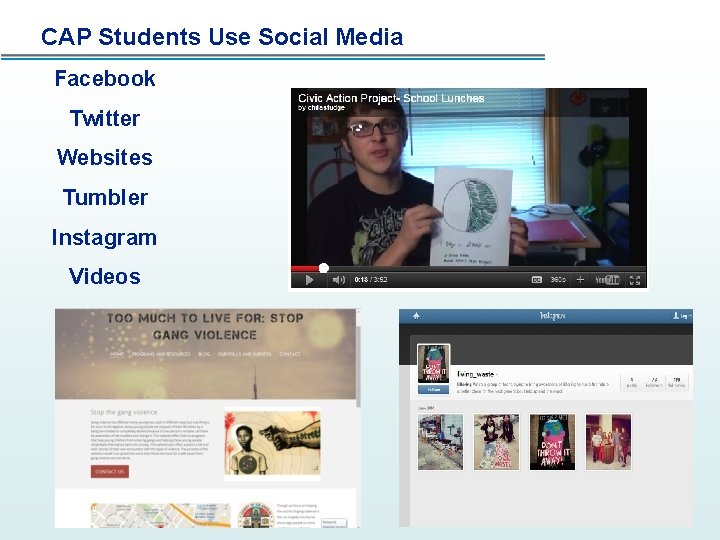720x540 pixels.
Task: Open the chilesfudge uploader link
Action: pos(321,107)
